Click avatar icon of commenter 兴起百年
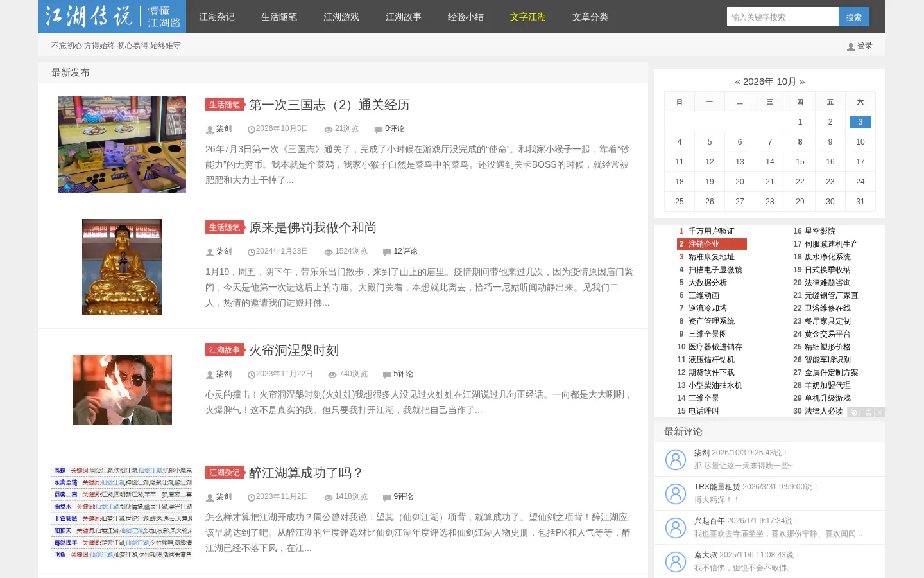924x578 pixels. coord(675,527)
